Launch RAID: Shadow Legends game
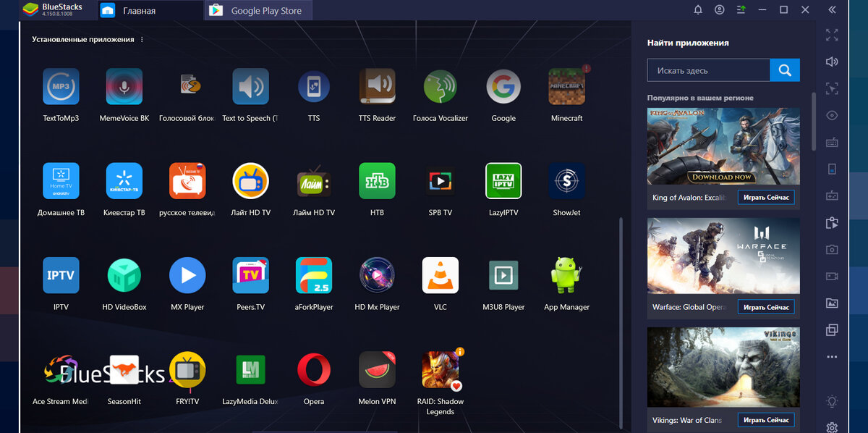This screenshot has height=433, width=868. click(441, 370)
